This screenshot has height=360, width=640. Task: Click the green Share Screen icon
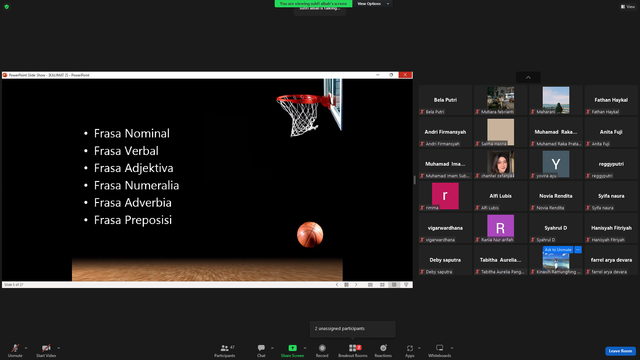292,348
